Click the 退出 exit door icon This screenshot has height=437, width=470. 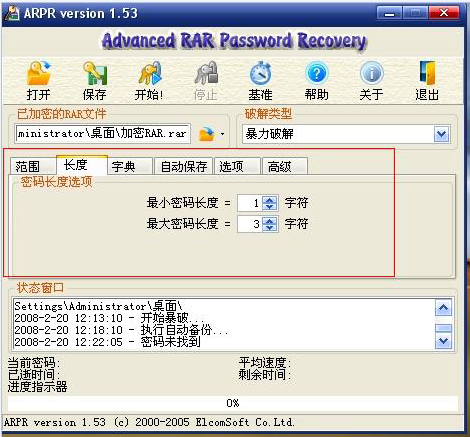tap(427, 73)
